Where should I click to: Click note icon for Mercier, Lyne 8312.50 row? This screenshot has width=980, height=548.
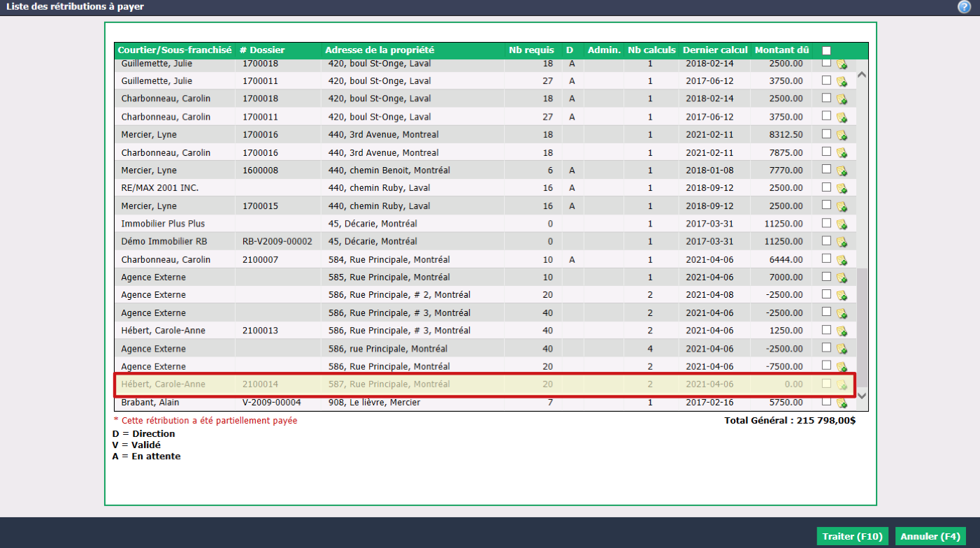[x=842, y=135]
